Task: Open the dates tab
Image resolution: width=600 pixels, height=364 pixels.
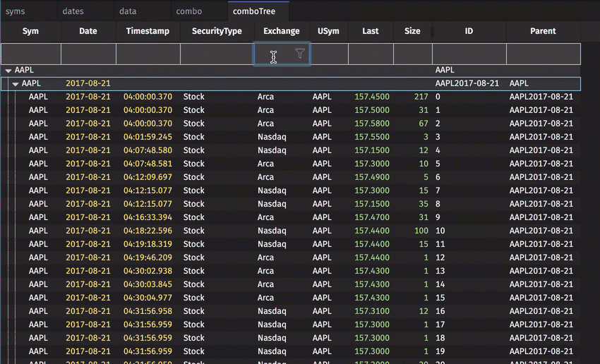Action: [x=73, y=11]
